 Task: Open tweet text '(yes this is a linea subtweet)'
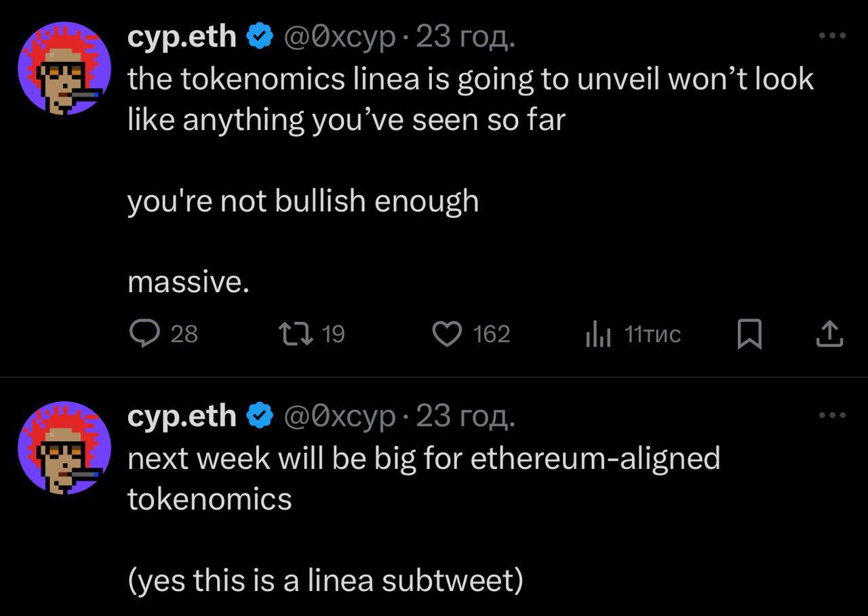pyautogui.click(x=325, y=580)
